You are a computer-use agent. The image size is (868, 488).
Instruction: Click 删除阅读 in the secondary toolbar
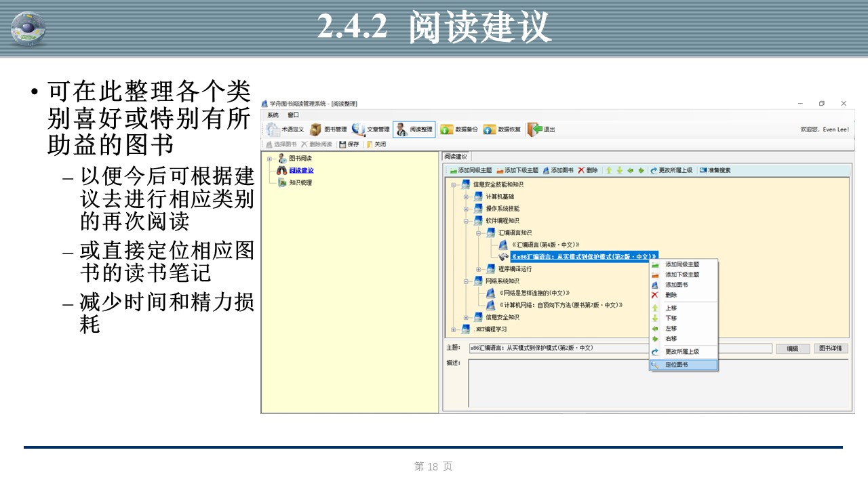click(x=317, y=144)
